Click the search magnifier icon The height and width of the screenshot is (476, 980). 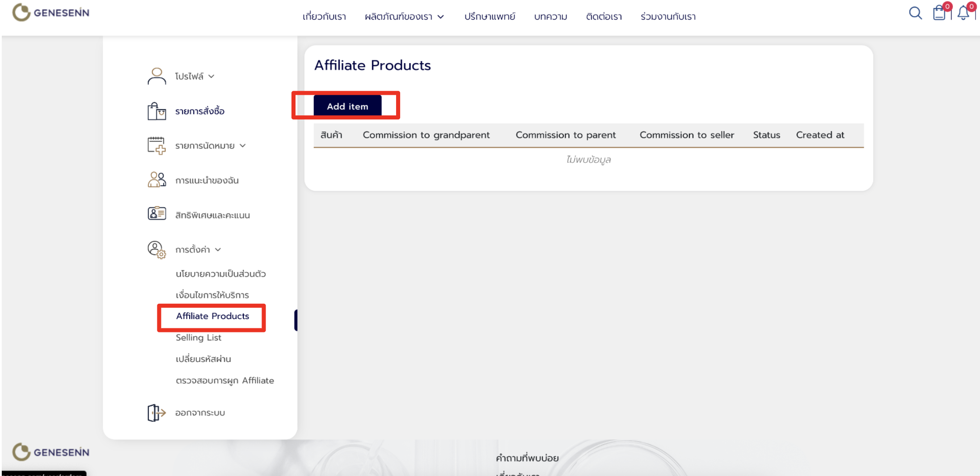(915, 13)
